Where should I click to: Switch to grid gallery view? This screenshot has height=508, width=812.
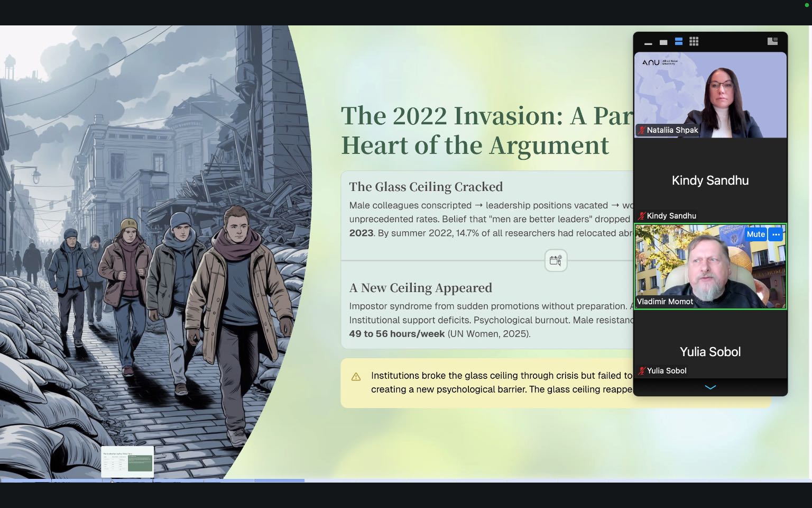pyautogui.click(x=694, y=41)
